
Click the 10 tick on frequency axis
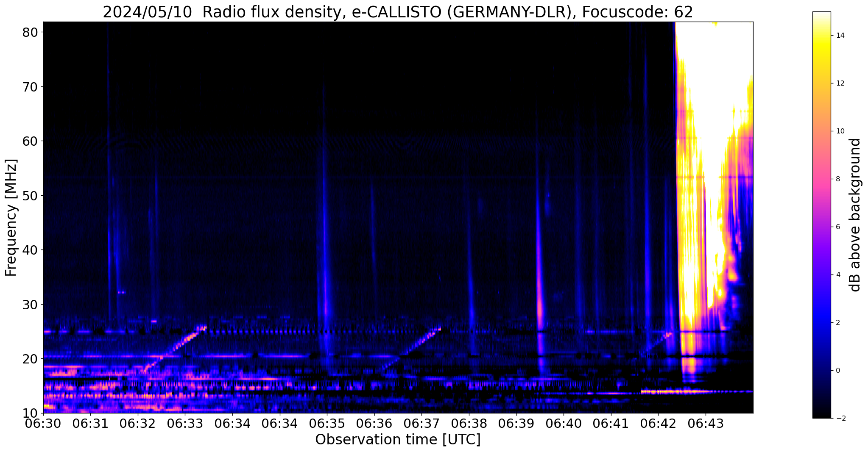[31, 413]
